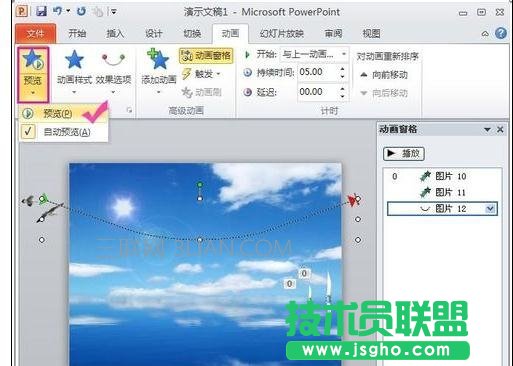Switch to the Review (审阅) tab
This screenshot has width=513, height=366.
pos(333,34)
